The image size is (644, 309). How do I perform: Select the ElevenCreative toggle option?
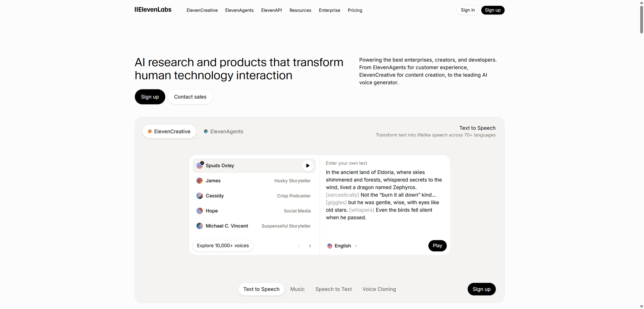[x=169, y=131]
